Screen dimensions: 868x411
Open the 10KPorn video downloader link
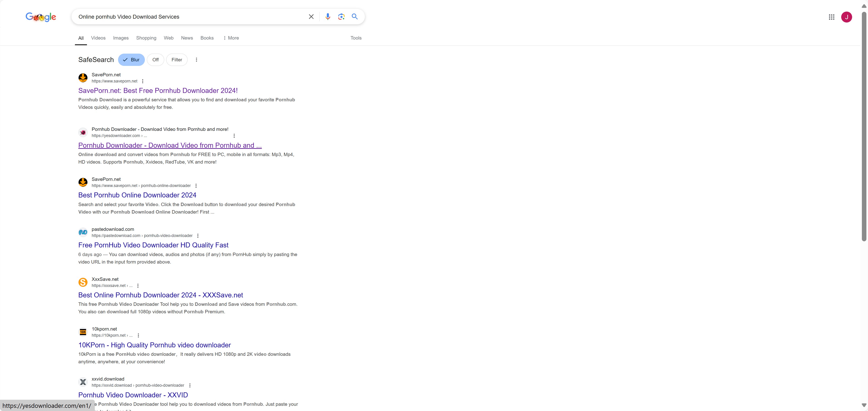pos(154,345)
